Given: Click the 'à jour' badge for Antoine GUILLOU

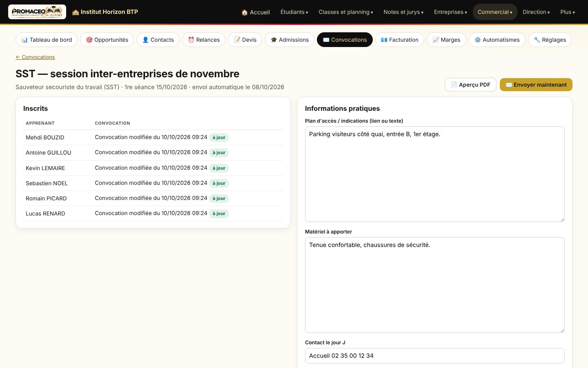Looking at the screenshot, I should click(219, 153).
